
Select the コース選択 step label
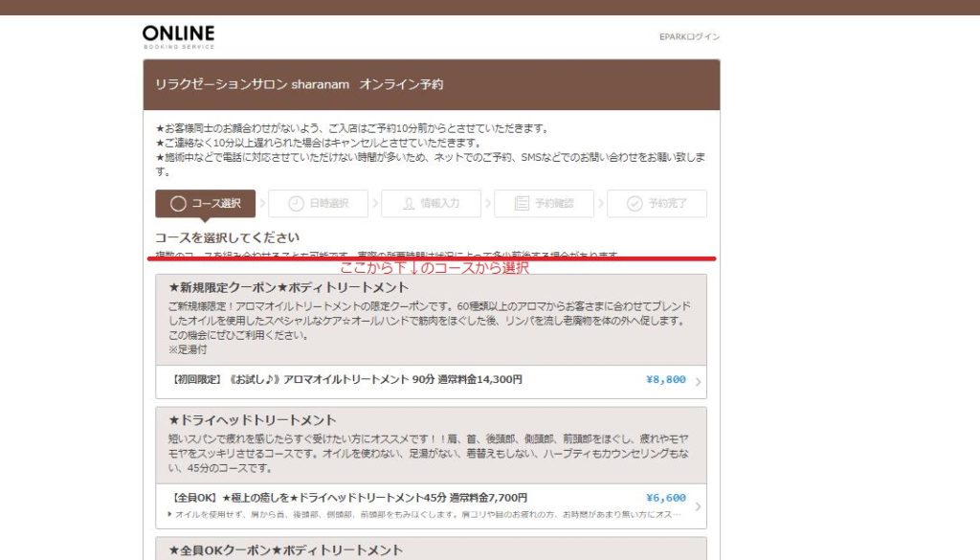click(x=216, y=204)
